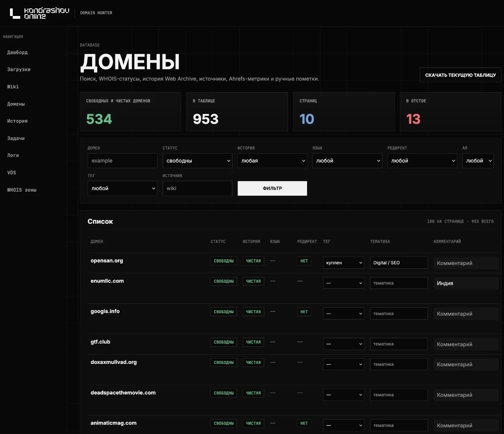
Task: Click тематика field for googis.info
Action: point(399,314)
